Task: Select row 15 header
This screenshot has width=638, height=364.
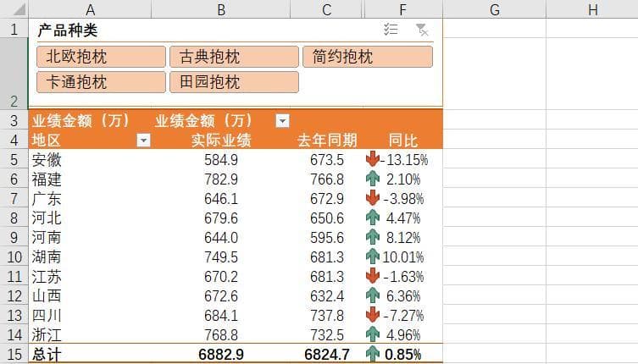Action: pos(14,354)
